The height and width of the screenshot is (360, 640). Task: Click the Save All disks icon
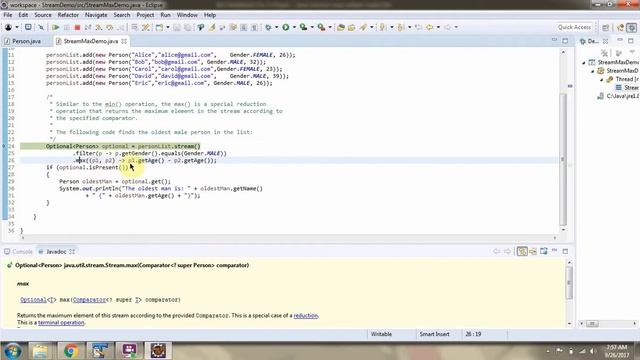click(x=188, y=27)
